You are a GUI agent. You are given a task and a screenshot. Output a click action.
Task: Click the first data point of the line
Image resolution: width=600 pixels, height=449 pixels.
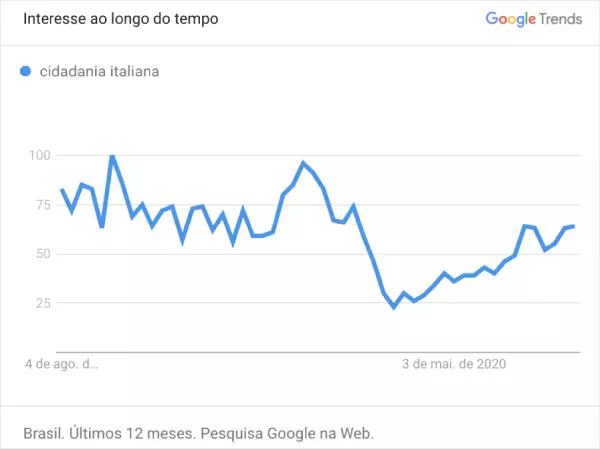click(x=62, y=189)
